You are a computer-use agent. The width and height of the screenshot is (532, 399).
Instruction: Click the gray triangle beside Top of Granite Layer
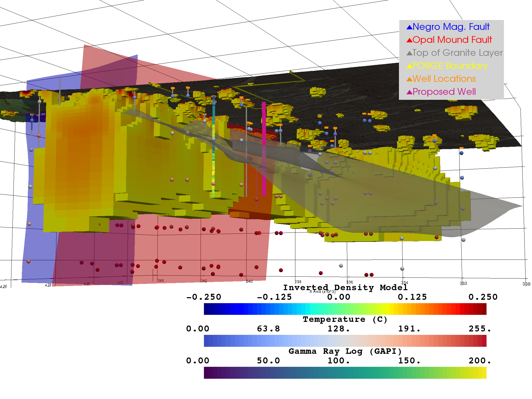point(409,53)
